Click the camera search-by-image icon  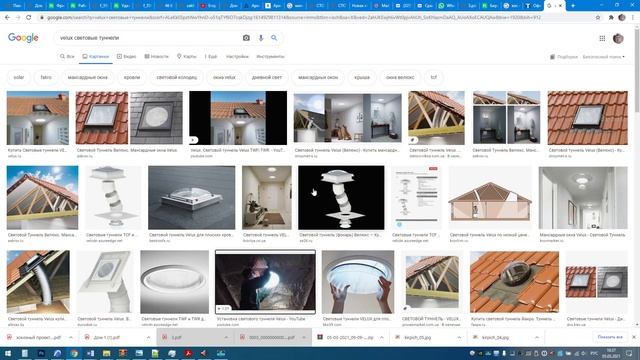click(x=246, y=38)
